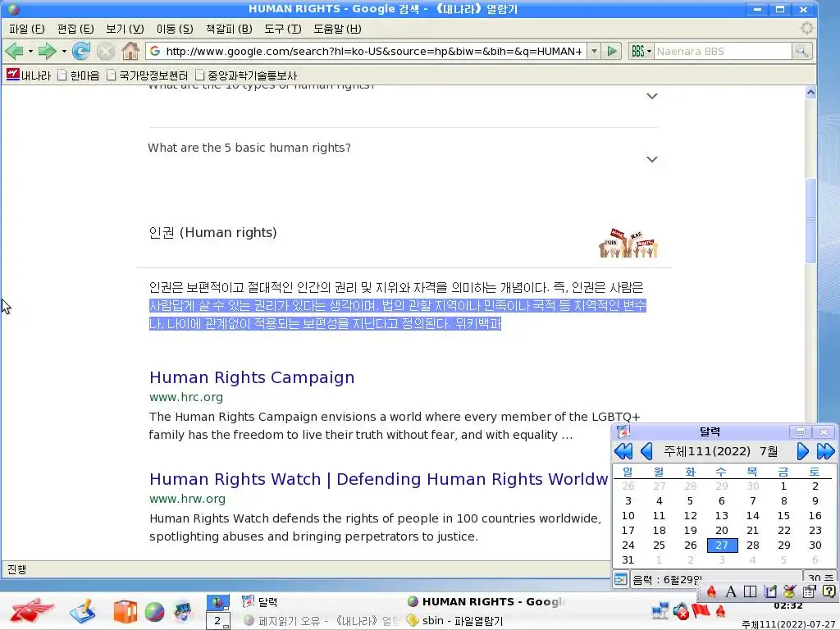The width and height of the screenshot is (840, 630).
Task: Open the 책갈피 (B) bookmarks menu
Action: 229,29
